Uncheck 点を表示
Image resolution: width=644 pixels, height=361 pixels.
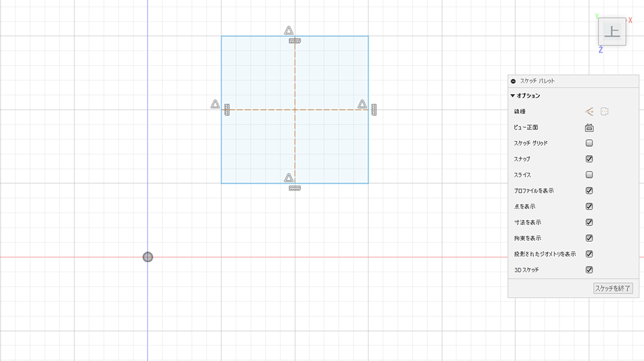click(x=589, y=206)
